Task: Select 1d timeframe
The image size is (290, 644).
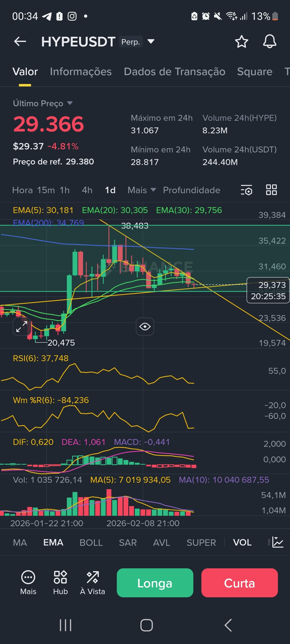Action: pos(110,190)
